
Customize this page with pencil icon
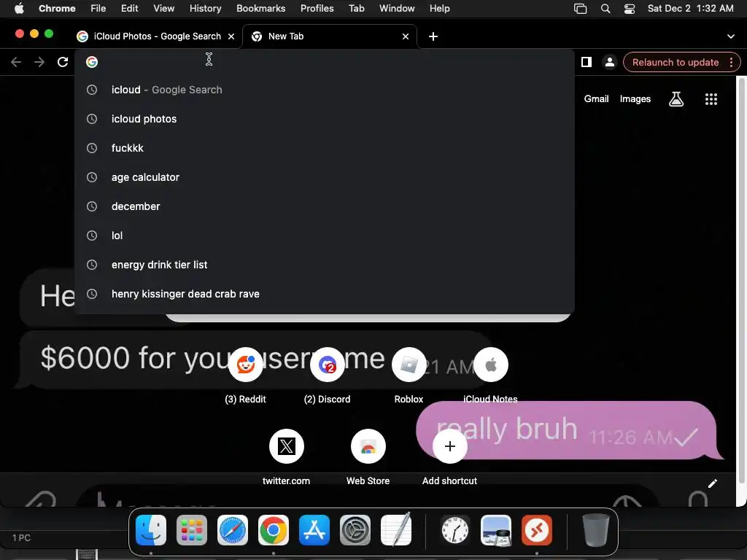click(x=712, y=484)
